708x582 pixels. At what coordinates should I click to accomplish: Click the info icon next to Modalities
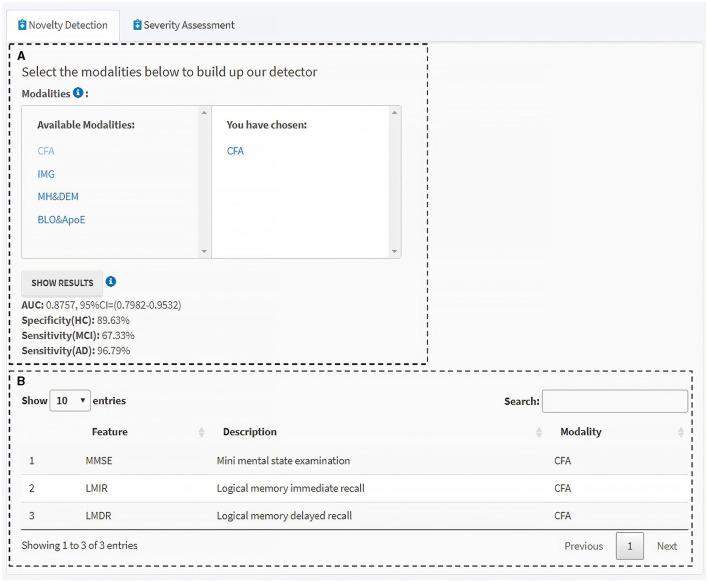(x=78, y=93)
